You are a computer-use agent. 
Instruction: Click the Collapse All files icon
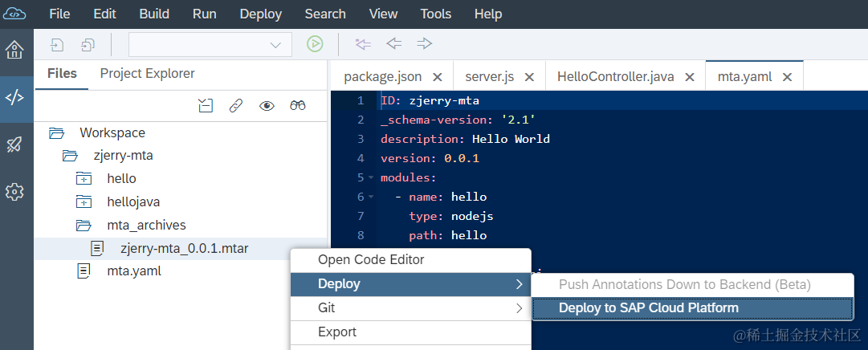tap(206, 105)
